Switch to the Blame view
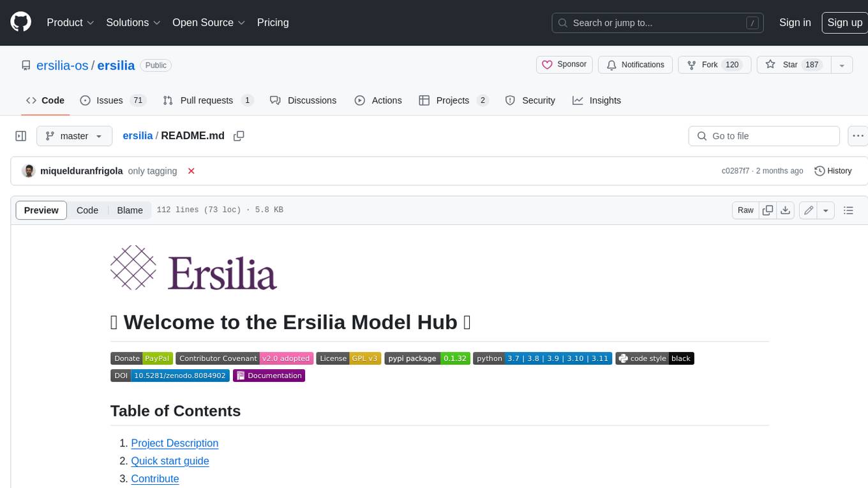 coord(130,210)
